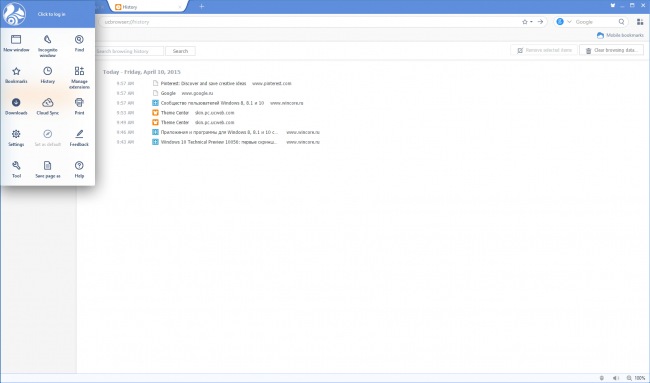Click Clear browsing data button
Image resolution: width=650 pixels, height=383 pixels.
click(611, 50)
